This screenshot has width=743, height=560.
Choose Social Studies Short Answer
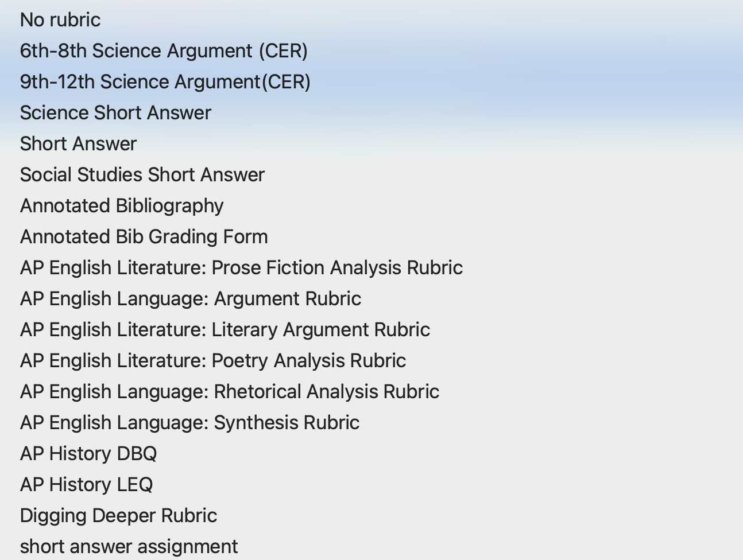142,174
